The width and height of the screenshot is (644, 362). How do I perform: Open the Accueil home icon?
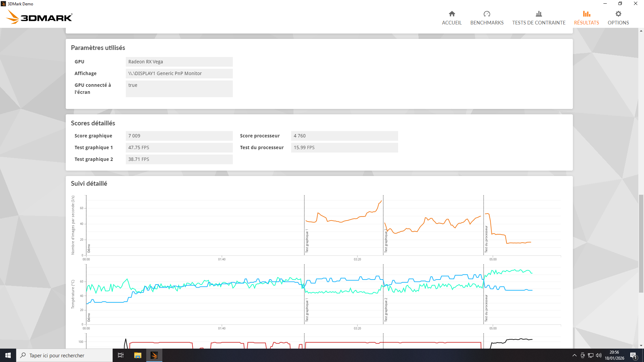452,14
